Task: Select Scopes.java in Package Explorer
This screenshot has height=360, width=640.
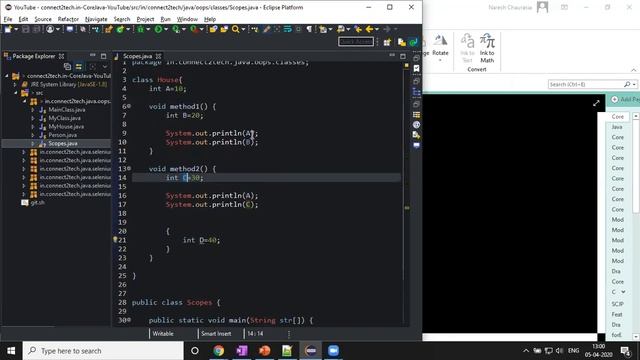Action: click(62, 144)
